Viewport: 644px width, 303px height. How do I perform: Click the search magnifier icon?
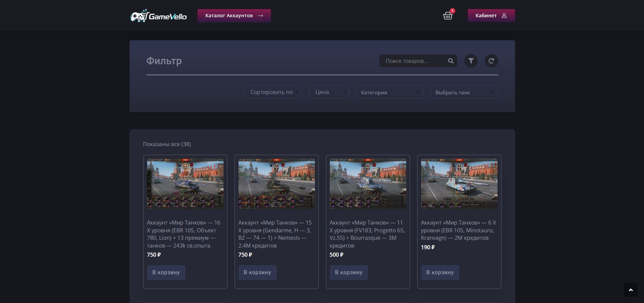[x=451, y=61]
